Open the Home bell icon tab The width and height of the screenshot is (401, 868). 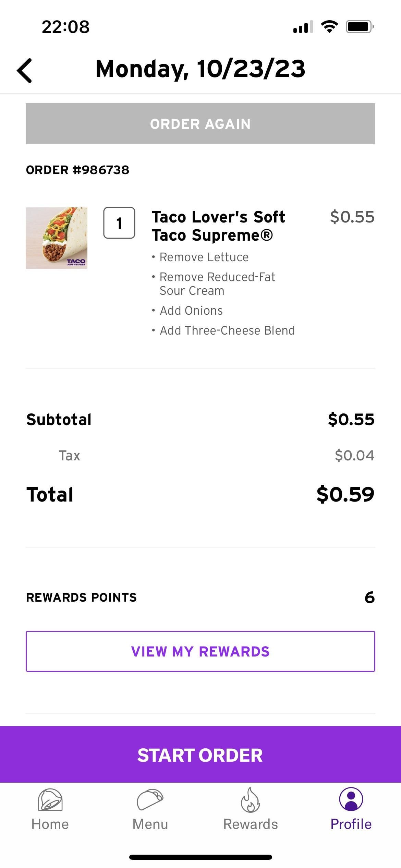(50, 799)
